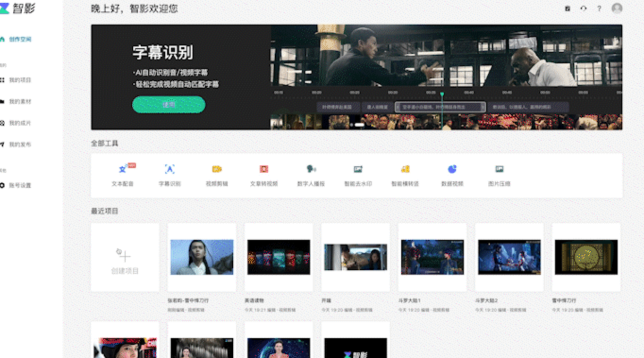Click the 智影 logo in the sidebar
644x358 pixels.
(17, 8)
